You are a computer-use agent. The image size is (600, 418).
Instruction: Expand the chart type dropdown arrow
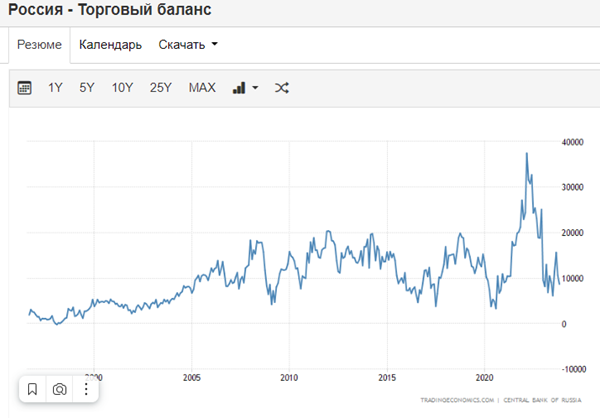pyautogui.click(x=255, y=88)
